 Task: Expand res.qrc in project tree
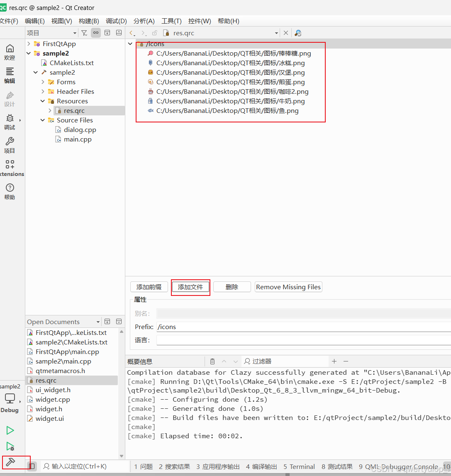pyautogui.click(x=50, y=110)
